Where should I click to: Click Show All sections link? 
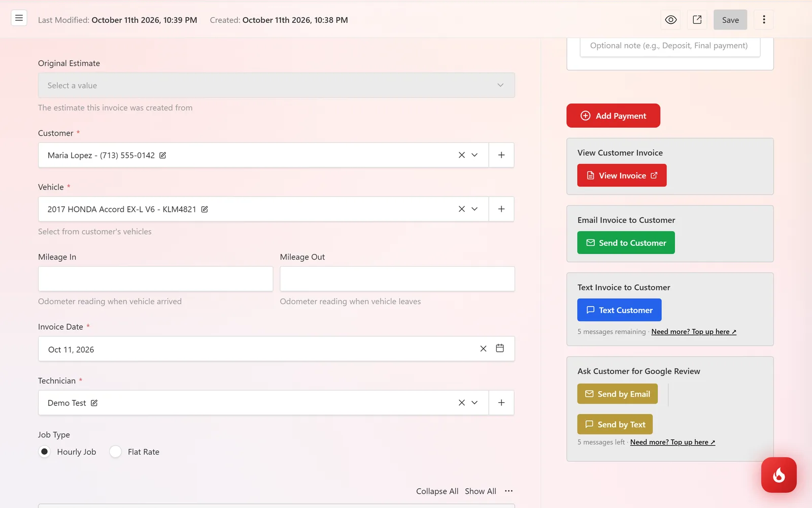[480, 491]
